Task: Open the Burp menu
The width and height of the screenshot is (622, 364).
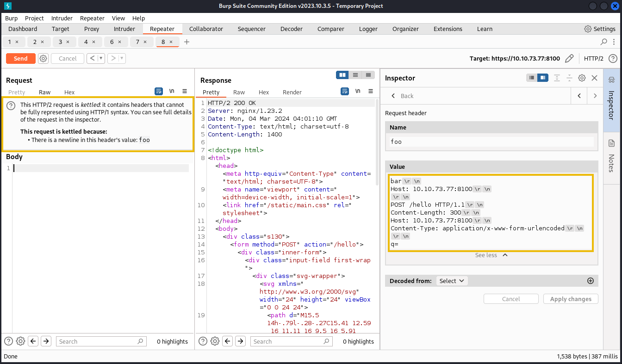Action: pos(12,18)
